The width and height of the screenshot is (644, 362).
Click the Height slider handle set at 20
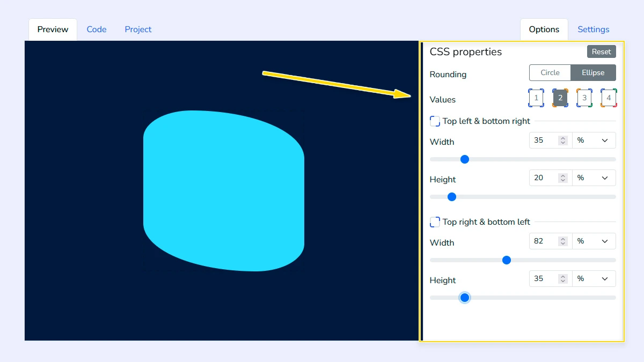[x=452, y=197]
